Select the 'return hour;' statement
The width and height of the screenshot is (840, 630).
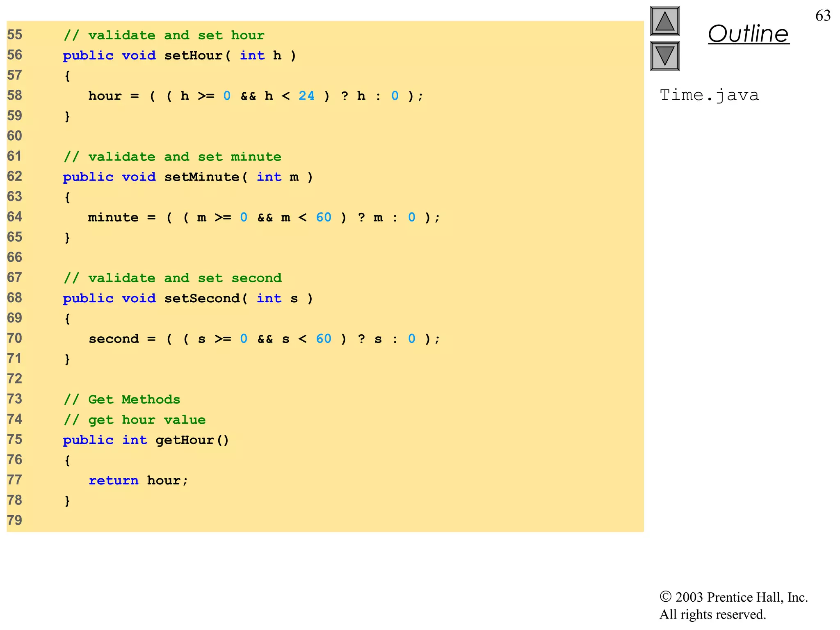pos(138,480)
